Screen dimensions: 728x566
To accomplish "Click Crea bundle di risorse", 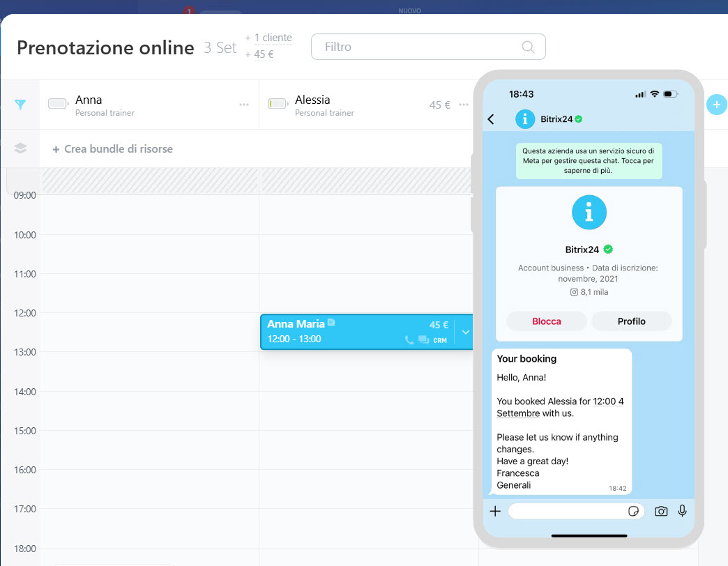I will pyautogui.click(x=112, y=148).
